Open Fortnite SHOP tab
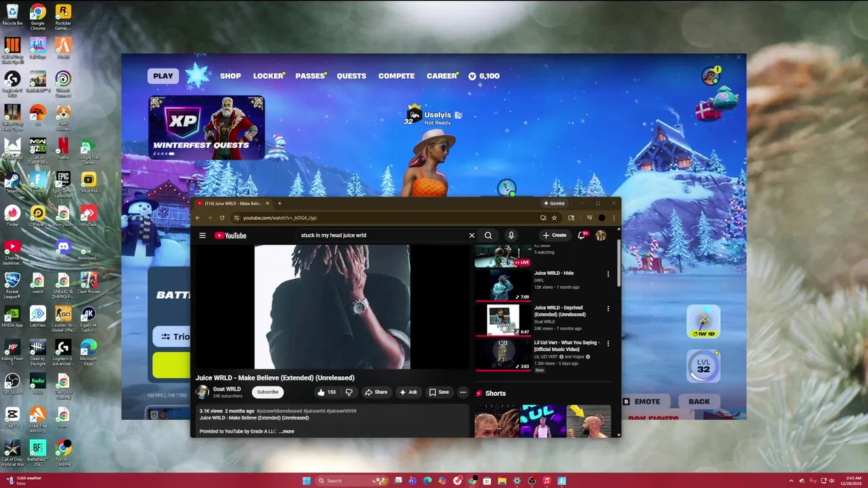The width and height of the screenshot is (868, 488). pyautogui.click(x=231, y=76)
